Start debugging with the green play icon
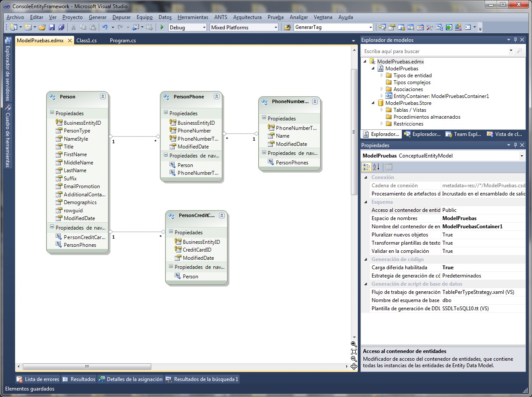Viewport: 532px width, 397px height. (162, 27)
